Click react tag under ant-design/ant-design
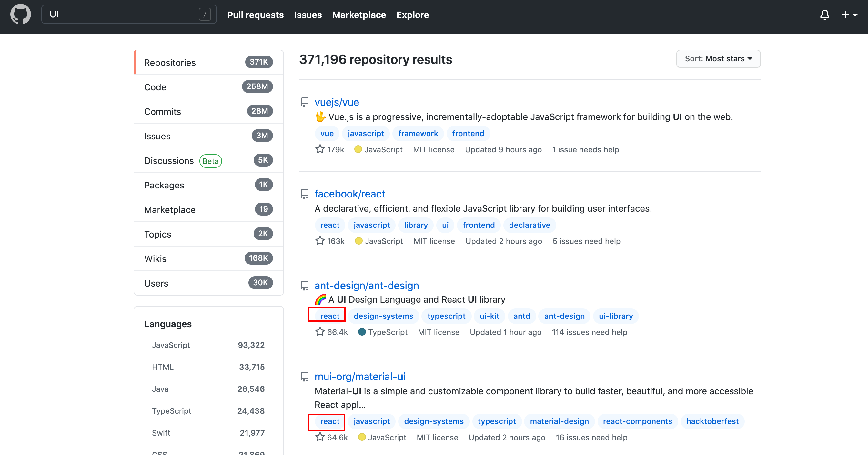The width and height of the screenshot is (868, 455). tap(329, 316)
